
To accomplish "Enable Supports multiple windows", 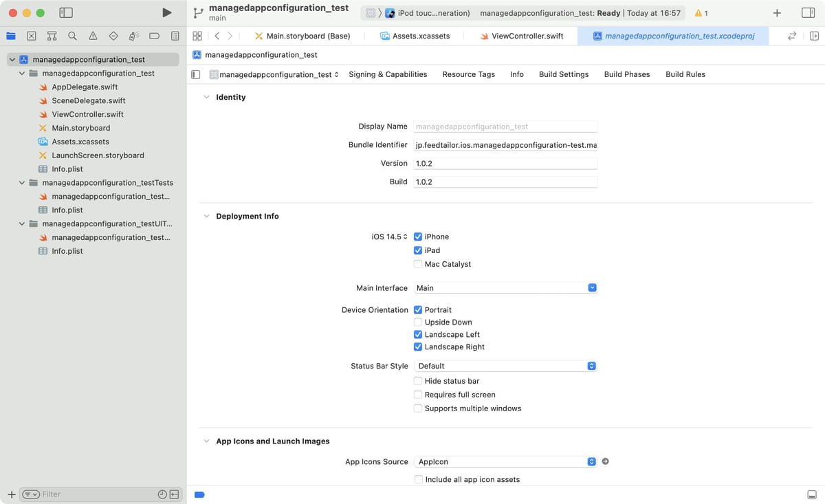I will pos(418,408).
